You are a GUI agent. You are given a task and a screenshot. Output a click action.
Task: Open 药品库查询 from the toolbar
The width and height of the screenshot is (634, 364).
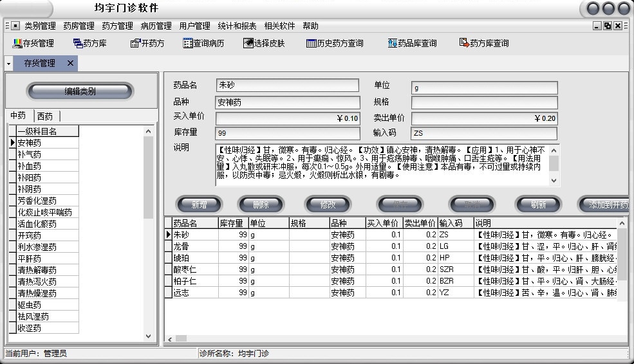[413, 43]
